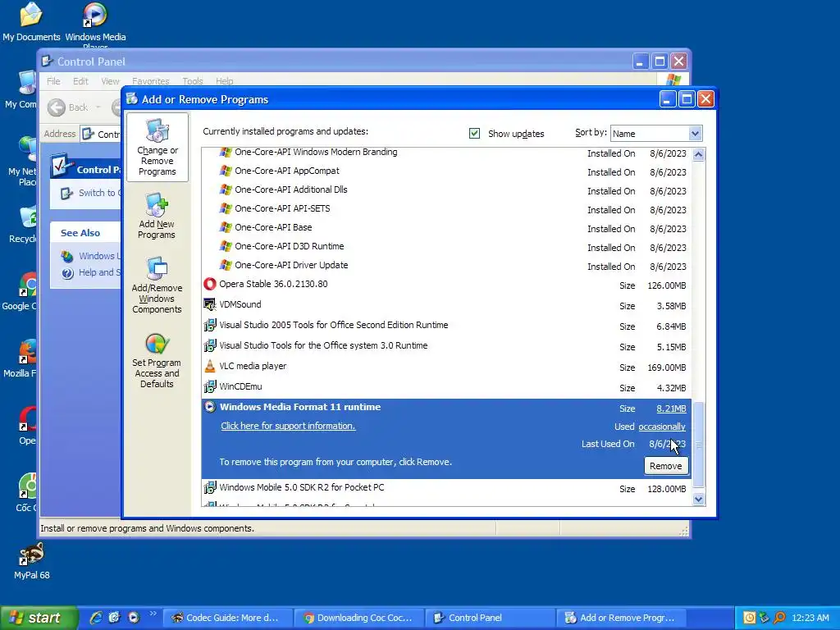840x630 pixels.
Task: Click the Add or Remove Programs taskbar button
Action: pyautogui.click(x=622, y=618)
